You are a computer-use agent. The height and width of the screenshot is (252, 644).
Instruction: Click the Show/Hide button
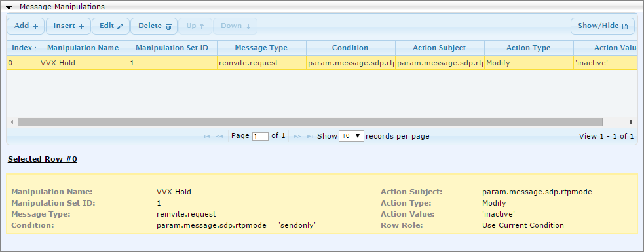point(603,26)
